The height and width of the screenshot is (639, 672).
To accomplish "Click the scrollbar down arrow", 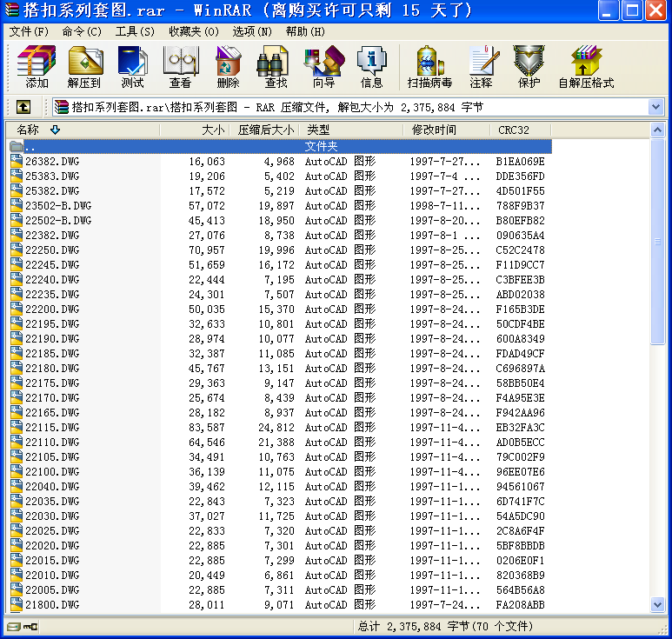I will (x=657, y=605).
